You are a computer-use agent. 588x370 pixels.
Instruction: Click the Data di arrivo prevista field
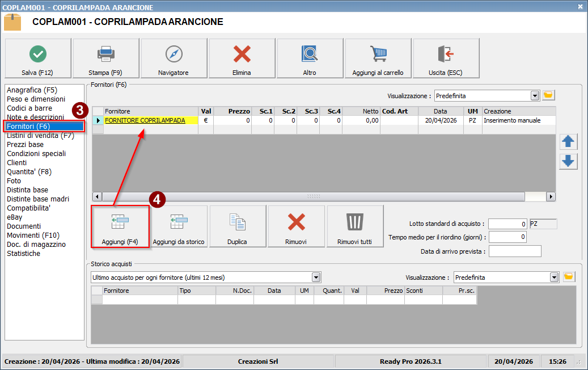514,251
